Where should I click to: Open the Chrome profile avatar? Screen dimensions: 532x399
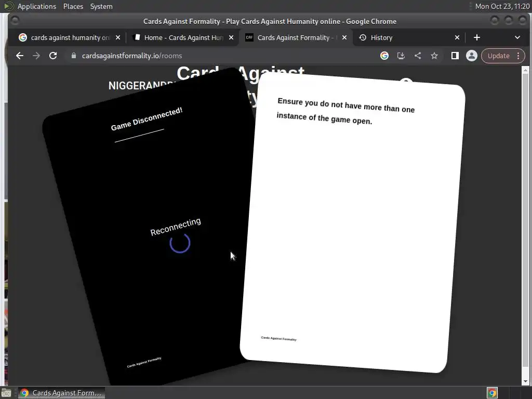point(472,56)
